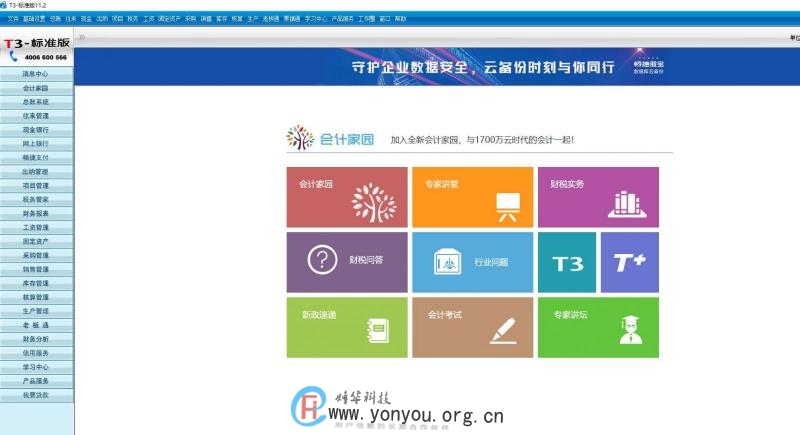This screenshot has width=800, height=435.
Task: Open 出纳管理 from the sidebar
Action: (x=36, y=171)
